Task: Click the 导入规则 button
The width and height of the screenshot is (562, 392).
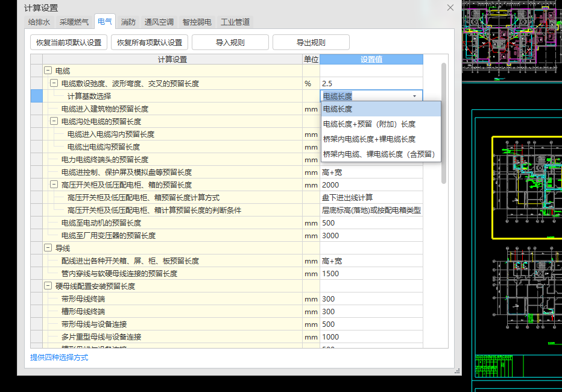Action: [230, 42]
